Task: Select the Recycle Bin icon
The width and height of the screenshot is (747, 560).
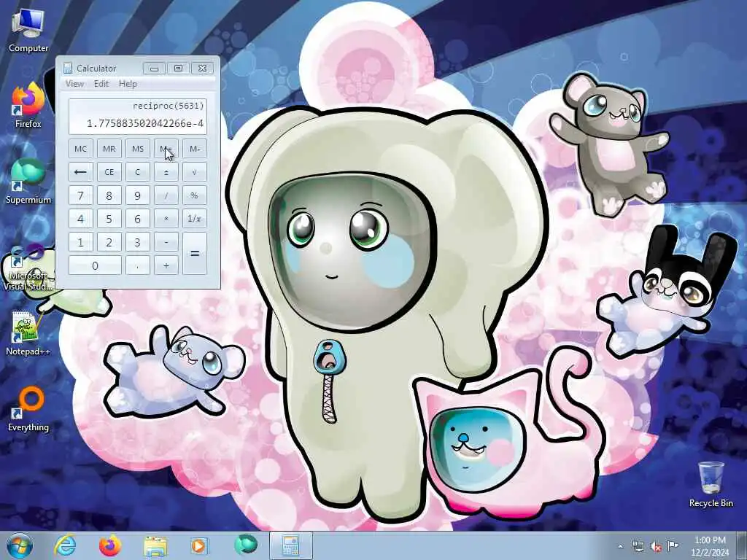Action: click(x=711, y=484)
